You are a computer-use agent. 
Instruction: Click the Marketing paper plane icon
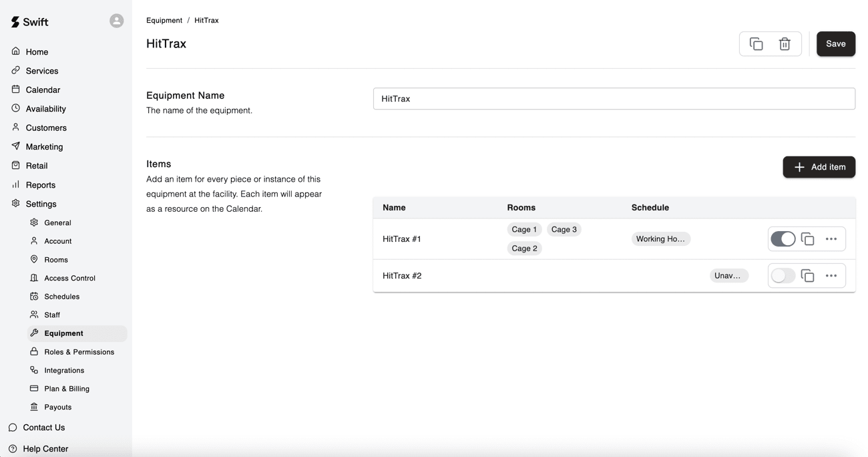click(16, 146)
